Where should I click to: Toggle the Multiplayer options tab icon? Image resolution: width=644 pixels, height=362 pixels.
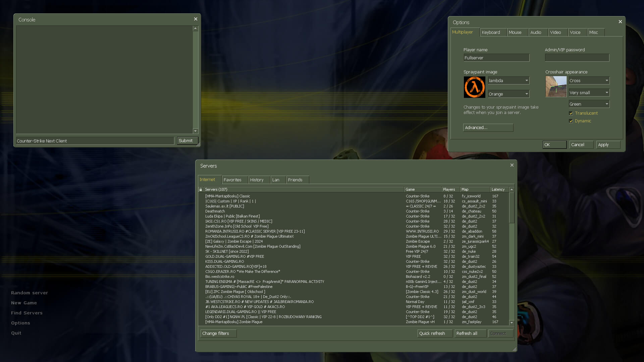(463, 32)
